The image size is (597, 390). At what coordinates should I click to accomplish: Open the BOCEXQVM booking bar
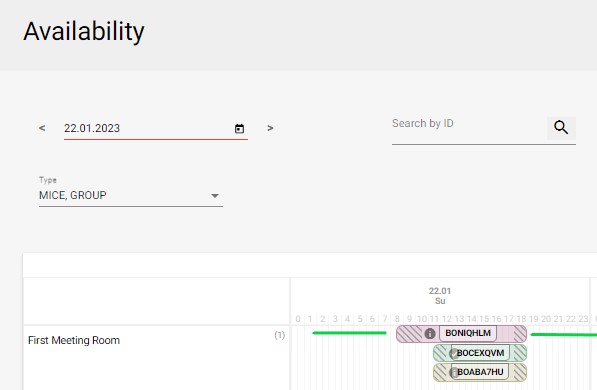(x=480, y=353)
